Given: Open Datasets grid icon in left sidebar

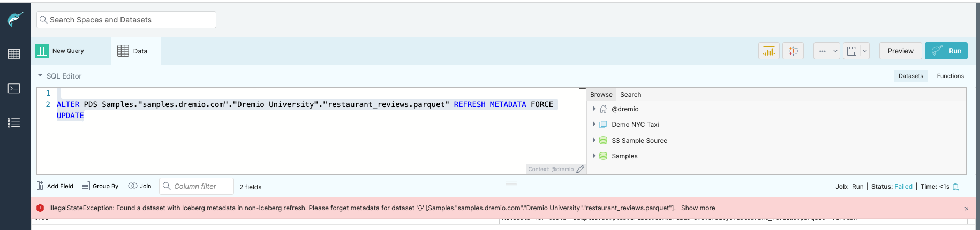Looking at the screenshot, I should point(14,54).
